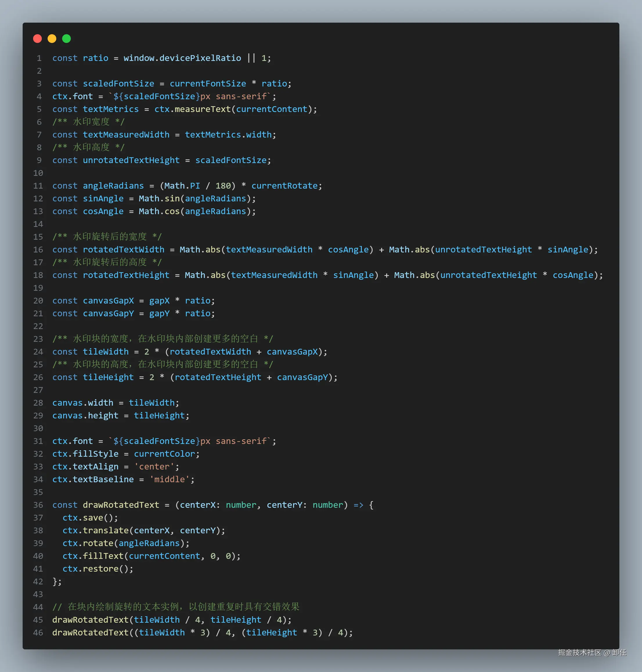Click the green maximize traffic light icon
The width and height of the screenshot is (642, 672).
[x=66, y=39]
